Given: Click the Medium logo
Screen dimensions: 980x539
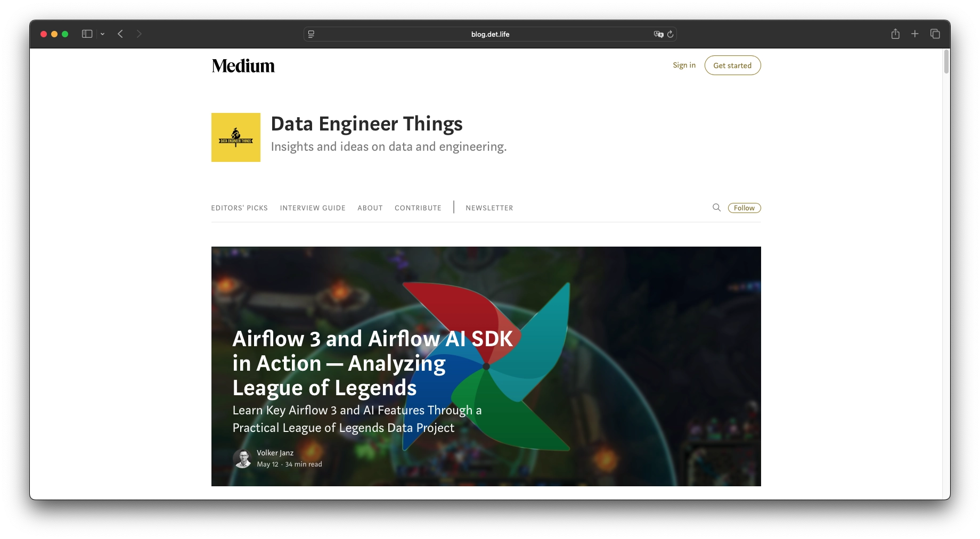Looking at the screenshot, I should [x=243, y=66].
